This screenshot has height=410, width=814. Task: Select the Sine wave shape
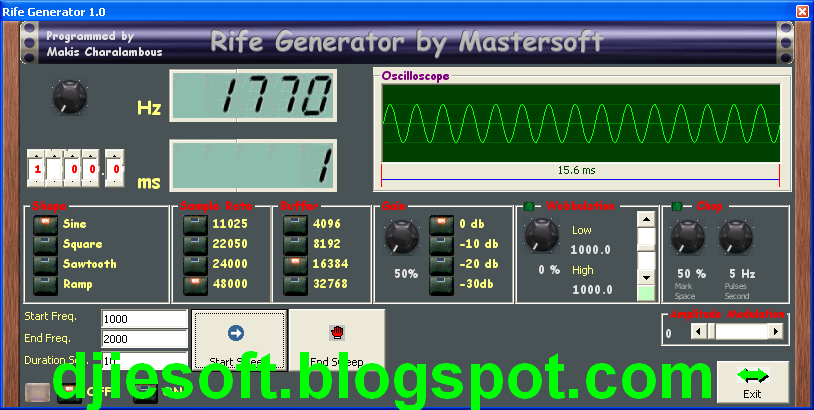click(x=45, y=225)
